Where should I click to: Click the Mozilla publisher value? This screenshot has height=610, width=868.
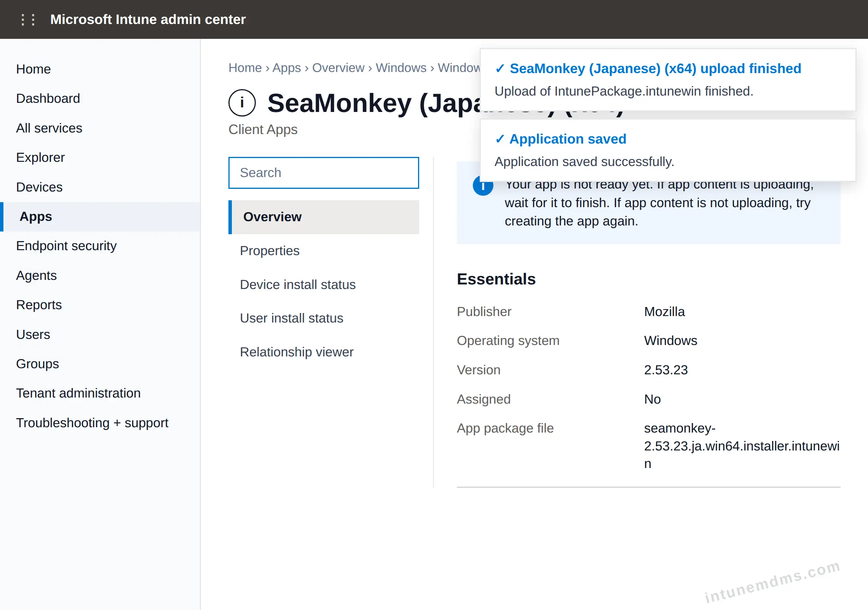[664, 311]
